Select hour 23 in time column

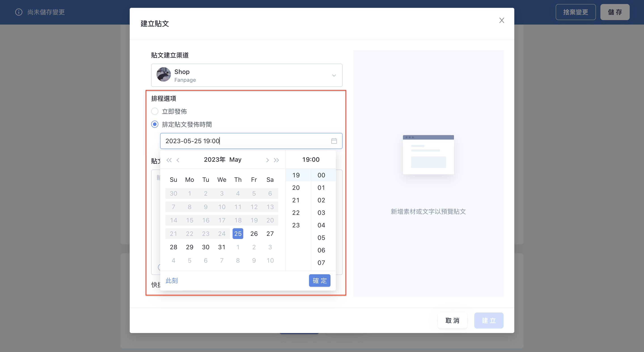click(x=298, y=225)
